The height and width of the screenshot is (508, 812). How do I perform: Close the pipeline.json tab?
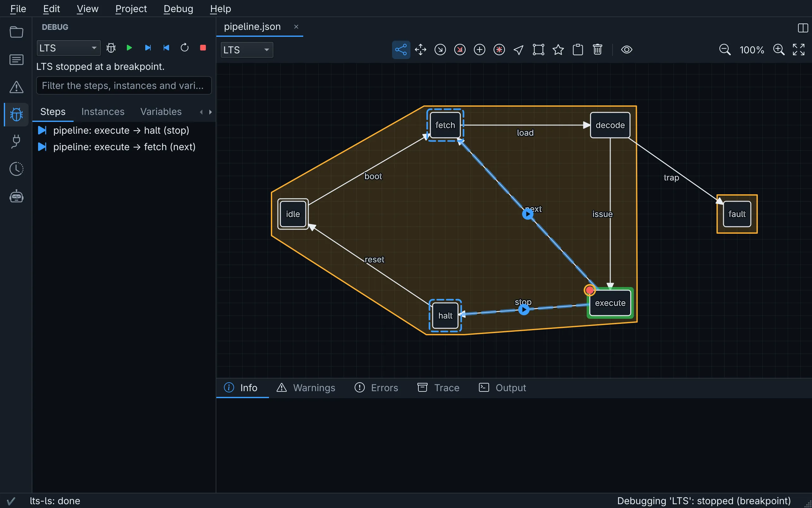point(296,27)
